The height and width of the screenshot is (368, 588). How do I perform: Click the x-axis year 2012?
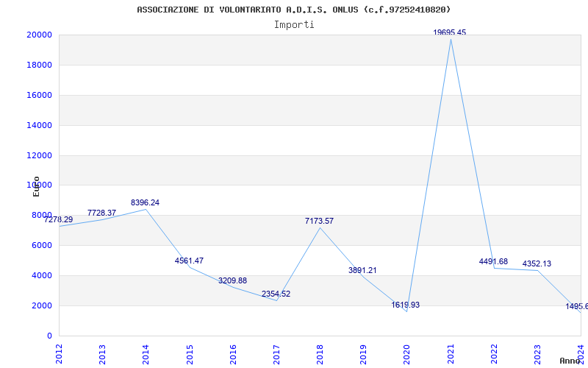(x=59, y=354)
